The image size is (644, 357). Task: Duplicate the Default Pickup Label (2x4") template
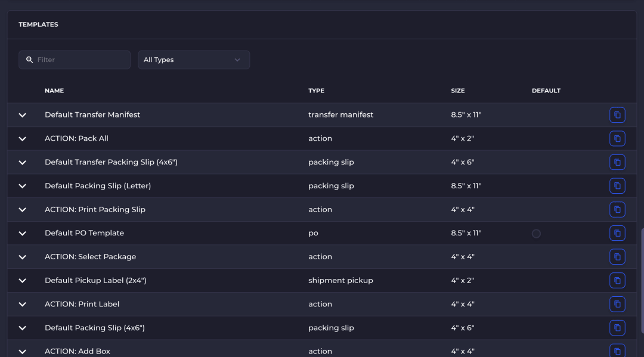tap(617, 281)
